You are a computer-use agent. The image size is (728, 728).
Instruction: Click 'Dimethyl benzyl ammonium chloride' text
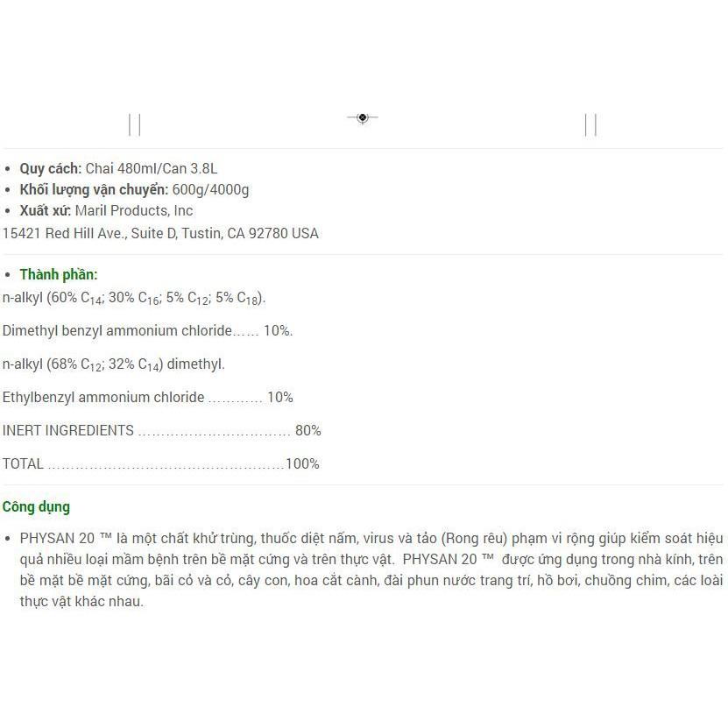click(x=117, y=330)
